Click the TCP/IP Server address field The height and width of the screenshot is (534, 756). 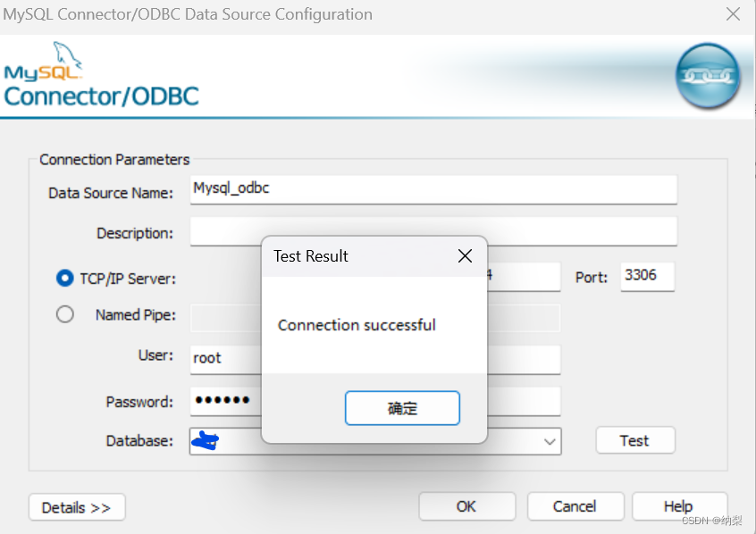pyautogui.click(x=524, y=276)
